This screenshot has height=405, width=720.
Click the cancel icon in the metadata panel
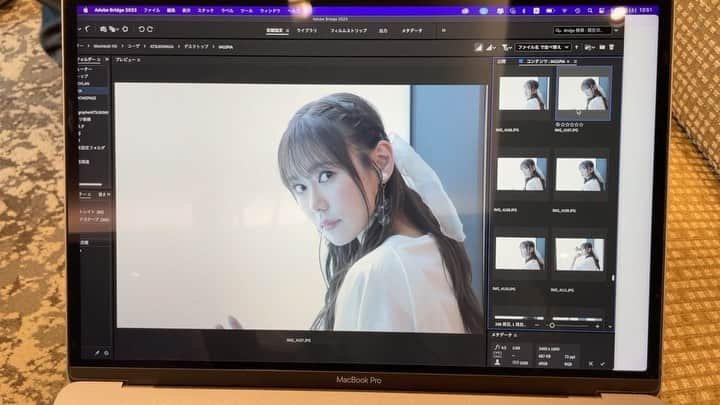pos(591,364)
